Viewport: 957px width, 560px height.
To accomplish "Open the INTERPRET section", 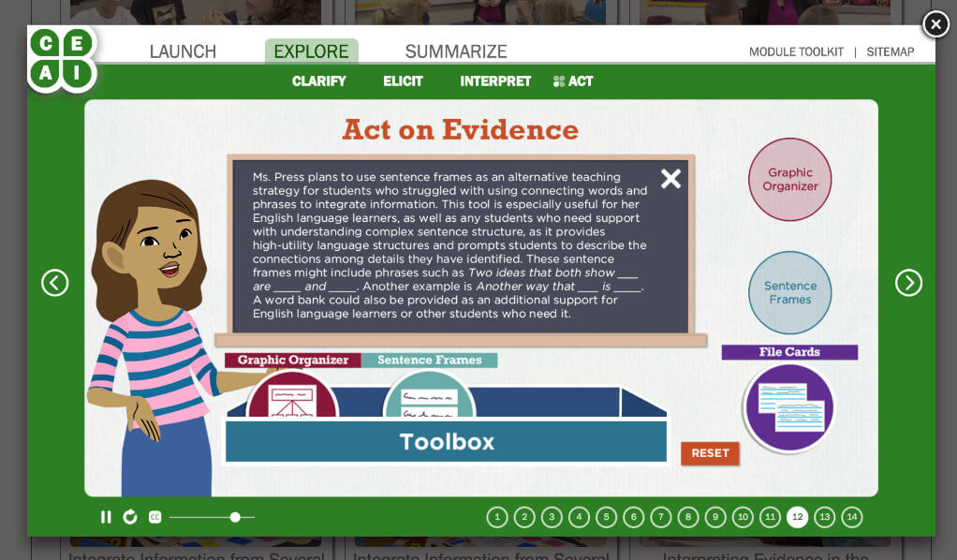I will coord(495,81).
